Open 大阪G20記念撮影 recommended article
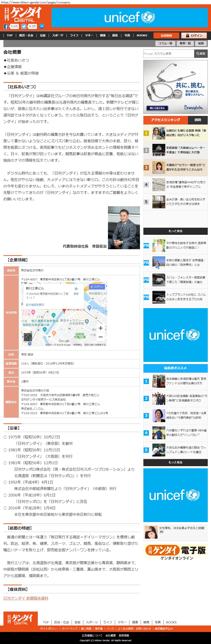 click(x=187, y=398)
